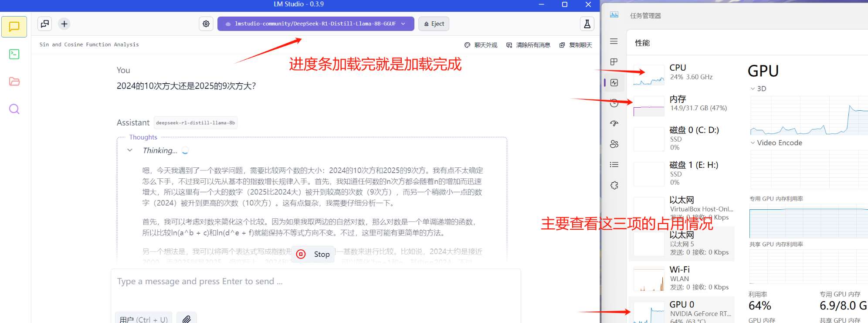Open chat appearance settings (聊天外观)
The height and width of the screenshot is (323, 868).
point(481,45)
